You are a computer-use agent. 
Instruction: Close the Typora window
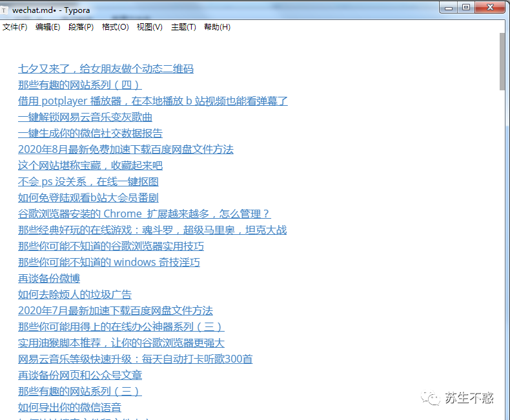point(490,7)
